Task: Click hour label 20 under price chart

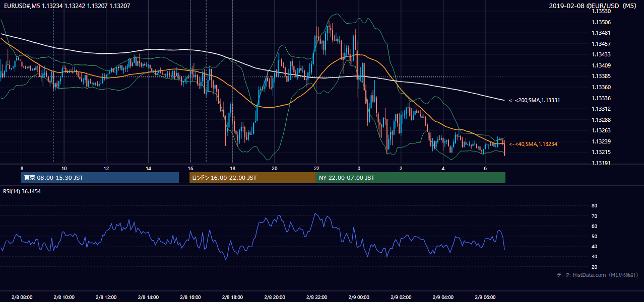Action: [274, 168]
